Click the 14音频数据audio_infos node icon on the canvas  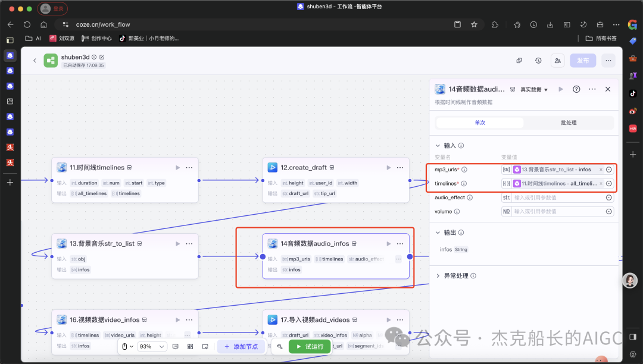(272, 244)
